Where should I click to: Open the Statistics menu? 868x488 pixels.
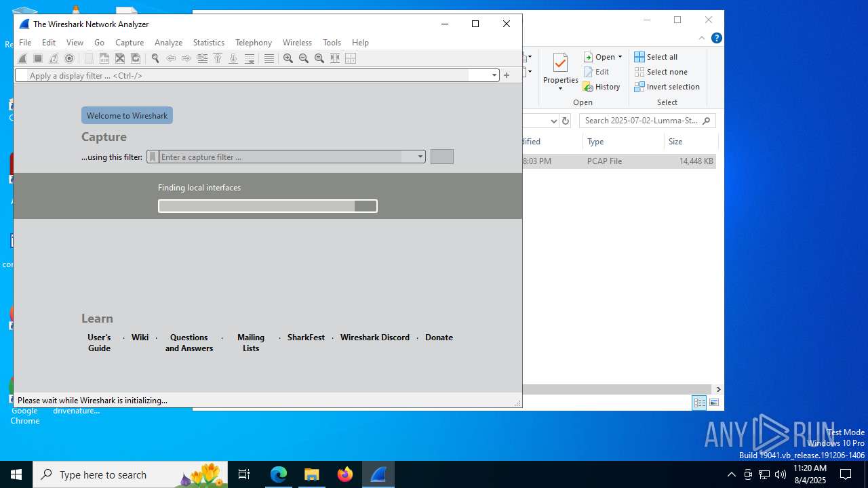209,42
